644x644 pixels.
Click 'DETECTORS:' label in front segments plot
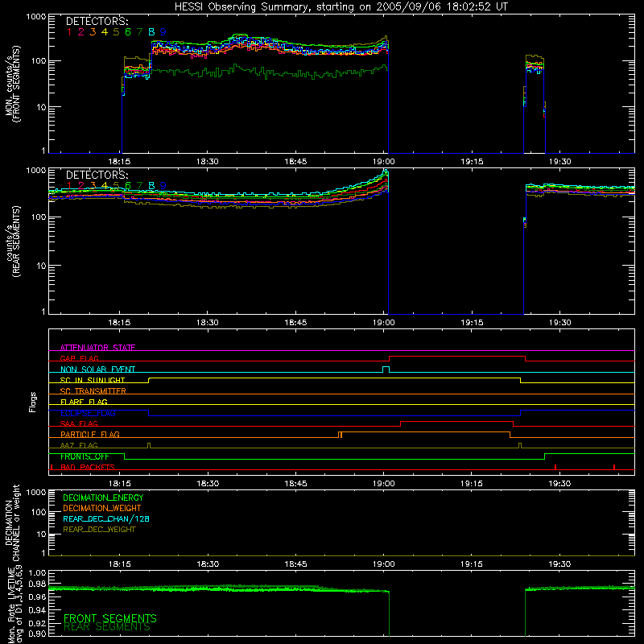[97, 22]
